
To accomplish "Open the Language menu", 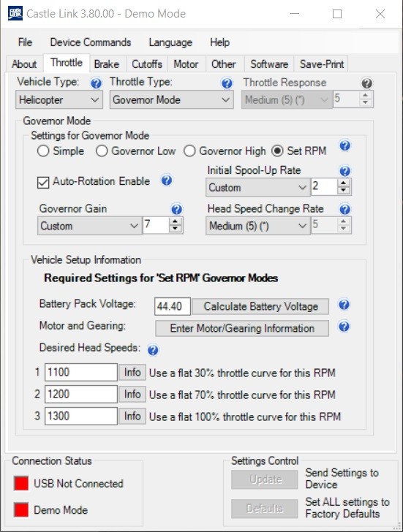I will point(170,42).
